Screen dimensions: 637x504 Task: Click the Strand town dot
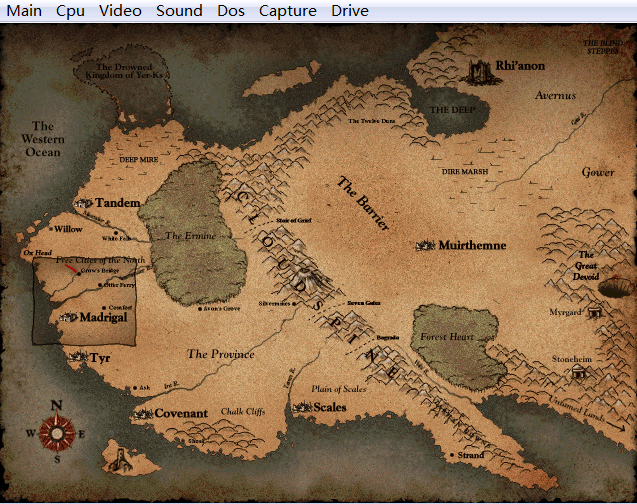click(452, 455)
